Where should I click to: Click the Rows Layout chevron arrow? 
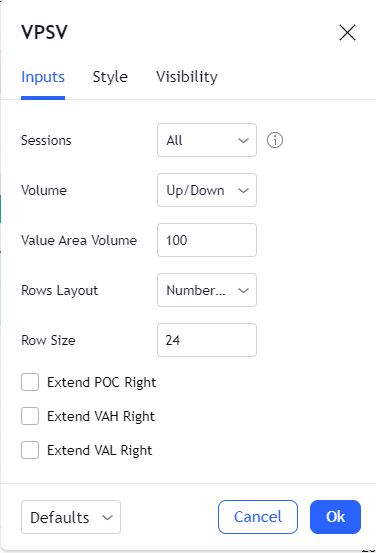(x=243, y=291)
